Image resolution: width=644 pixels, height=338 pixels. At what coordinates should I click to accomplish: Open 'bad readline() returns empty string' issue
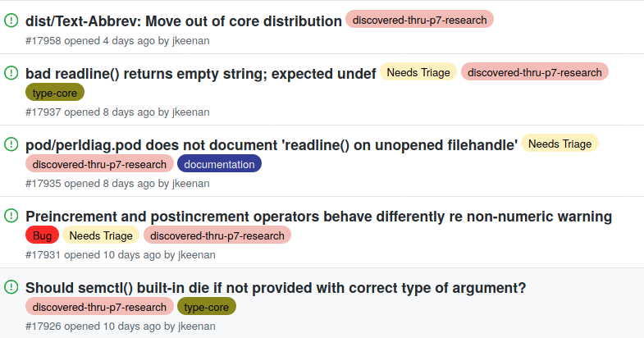point(201,73)
